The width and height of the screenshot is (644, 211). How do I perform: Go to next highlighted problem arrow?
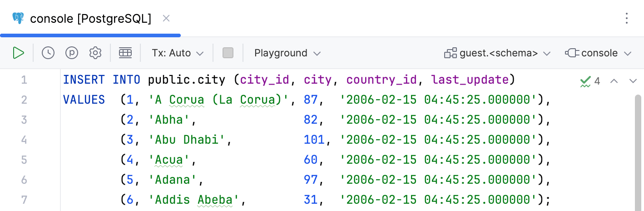coord(633,81)
